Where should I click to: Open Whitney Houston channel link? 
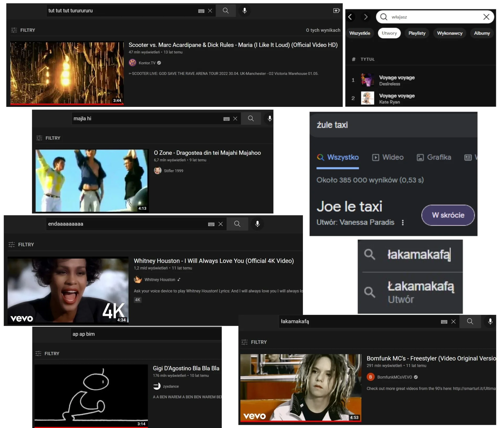(x=160, y=280)
